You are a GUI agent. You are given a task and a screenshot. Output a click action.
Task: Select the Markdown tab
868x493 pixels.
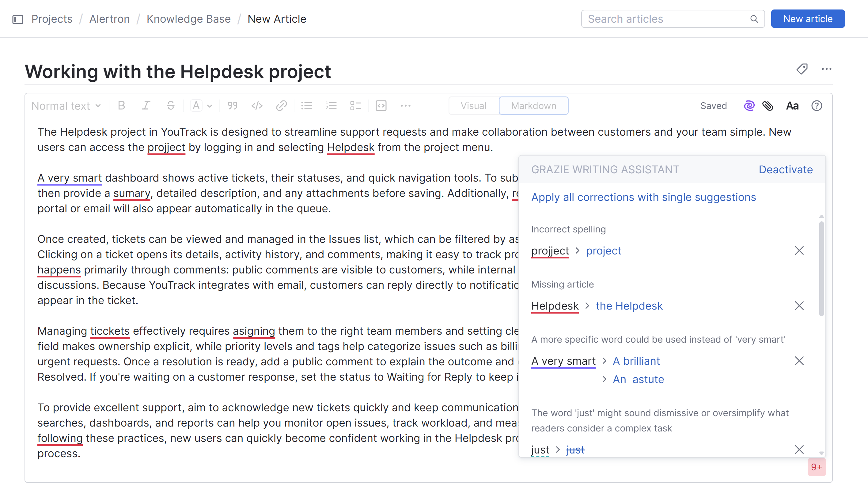533,105
